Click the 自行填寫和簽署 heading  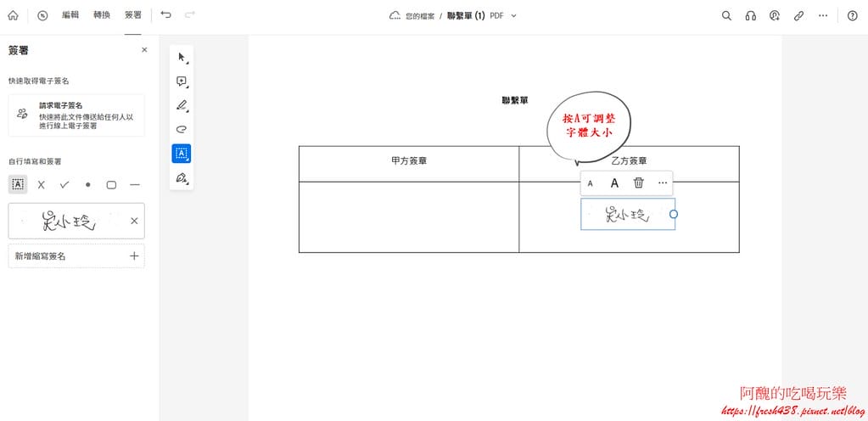35,162
